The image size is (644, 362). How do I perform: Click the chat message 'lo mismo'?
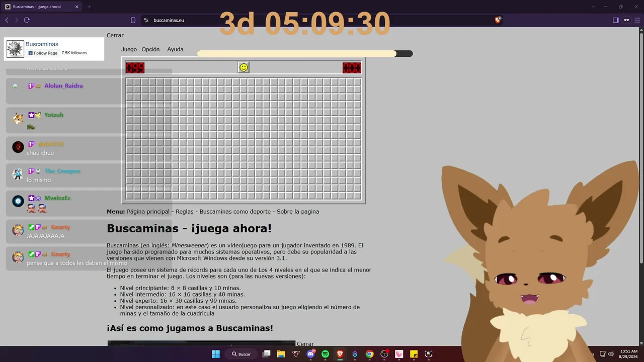click(x=39, y=180)
